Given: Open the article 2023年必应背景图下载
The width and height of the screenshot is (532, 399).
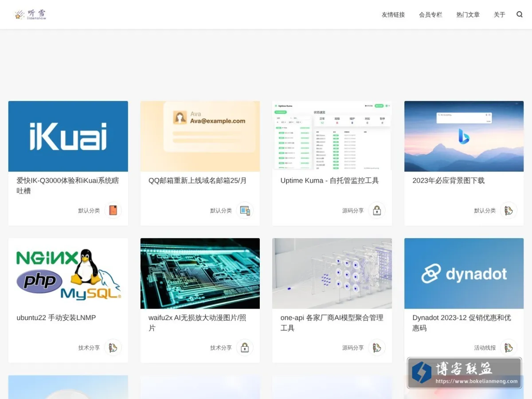Looking at the screenshot, I should pos(449,180).
